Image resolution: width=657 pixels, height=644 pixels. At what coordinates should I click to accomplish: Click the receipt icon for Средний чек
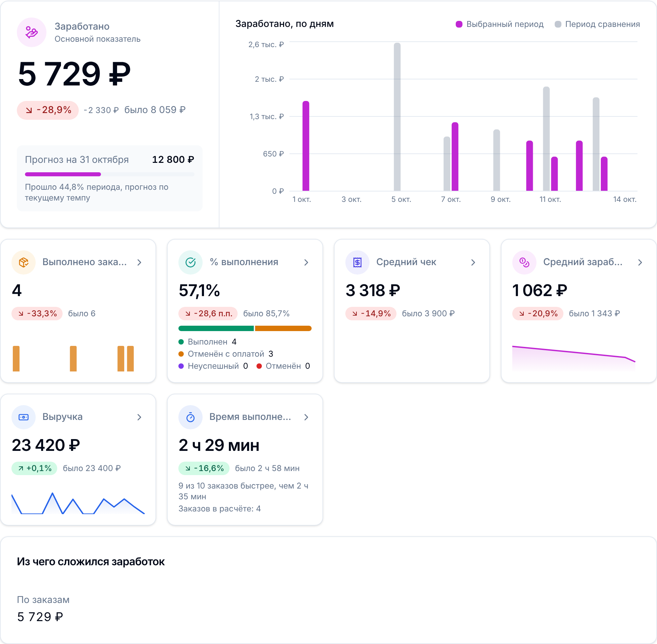357,262
